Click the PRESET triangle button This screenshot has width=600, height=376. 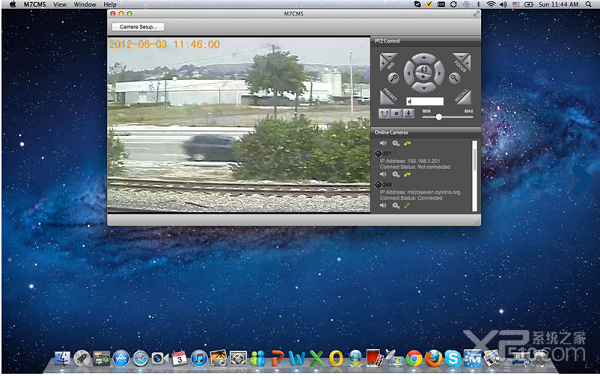pos(387,96)
